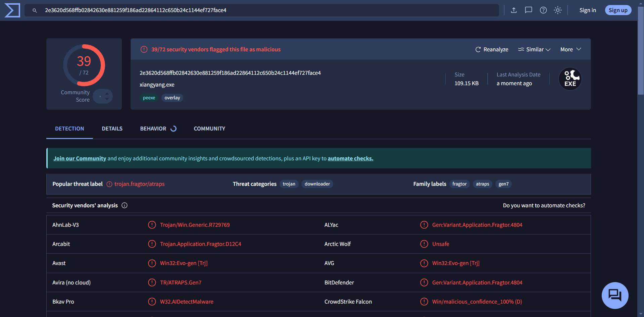Click the Sign in link
The width and height of the screenshot is (644, 317).
(x=588, y=10)
